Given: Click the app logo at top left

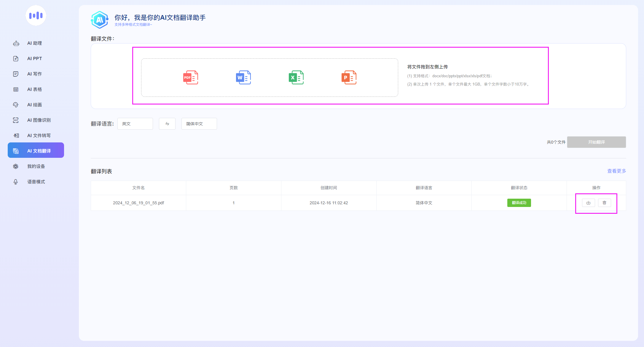Looking at the screenshot, I should [36, 15].
